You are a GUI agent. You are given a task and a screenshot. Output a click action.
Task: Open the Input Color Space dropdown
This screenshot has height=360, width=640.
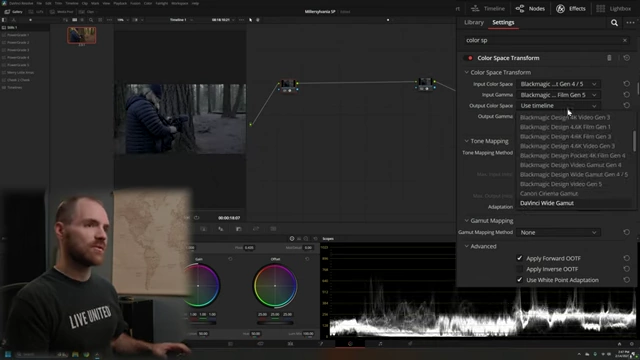(x=558, y=84)
